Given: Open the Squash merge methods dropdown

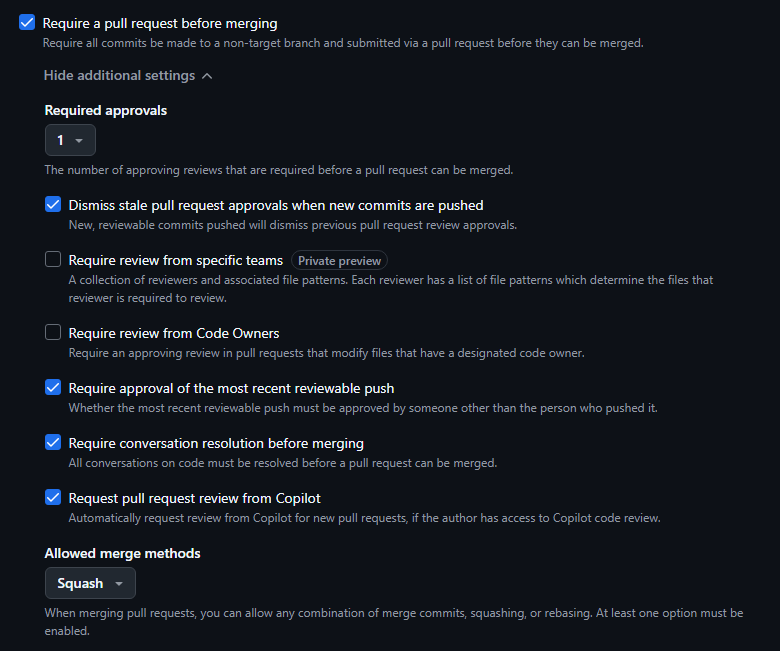Looking at the screenshot, I should pyautogui.click(x=90, y=583).
